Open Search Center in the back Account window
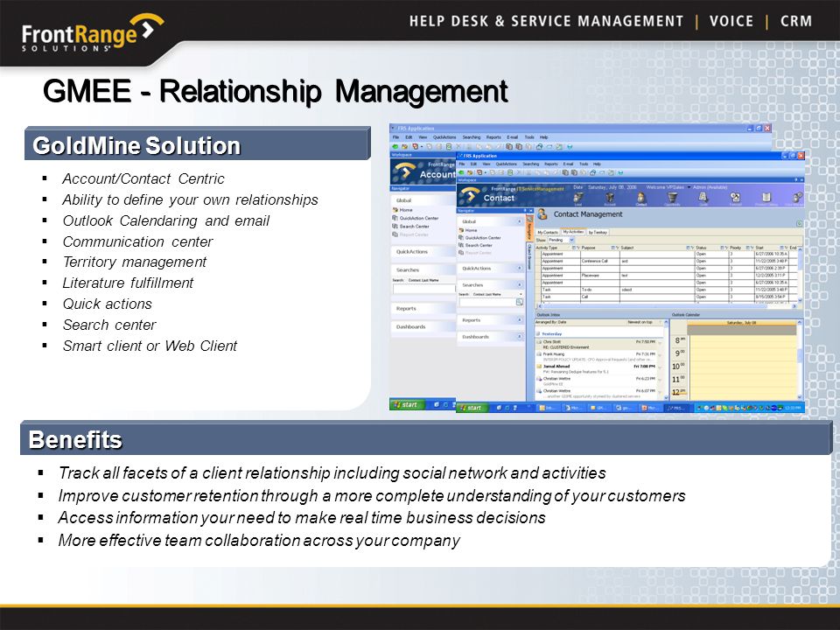The height and width of the screenshot is (630, 840). 411,226
